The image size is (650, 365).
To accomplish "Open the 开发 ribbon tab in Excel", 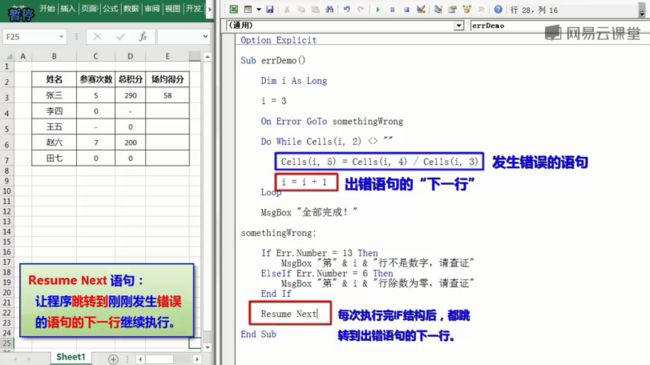I will click(x=193, y=8).
